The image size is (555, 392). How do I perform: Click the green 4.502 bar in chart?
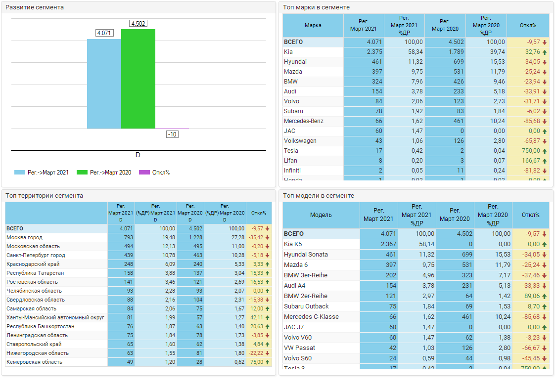138,79
